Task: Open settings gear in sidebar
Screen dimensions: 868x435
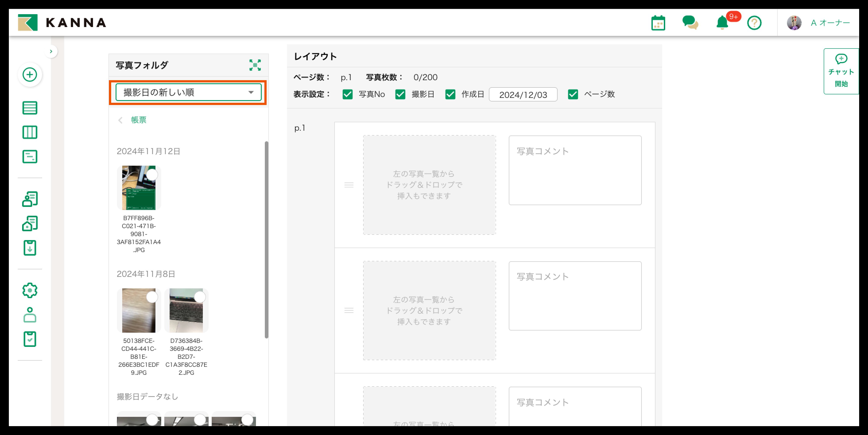Action: tap(30, 290)
